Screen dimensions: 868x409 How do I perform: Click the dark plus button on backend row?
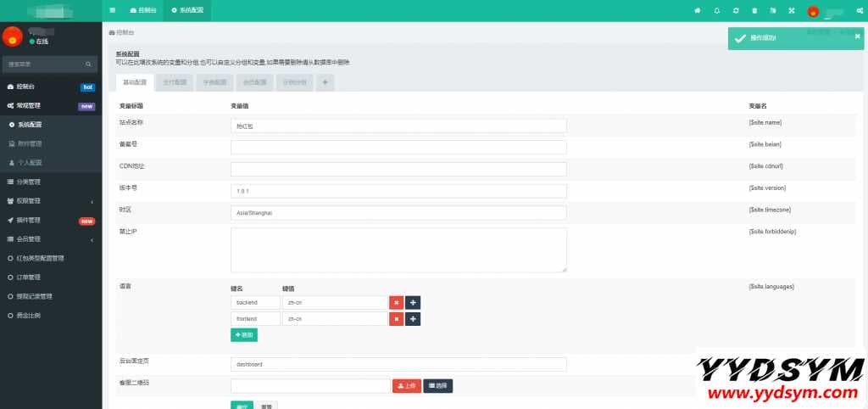(x=413, y=303)
